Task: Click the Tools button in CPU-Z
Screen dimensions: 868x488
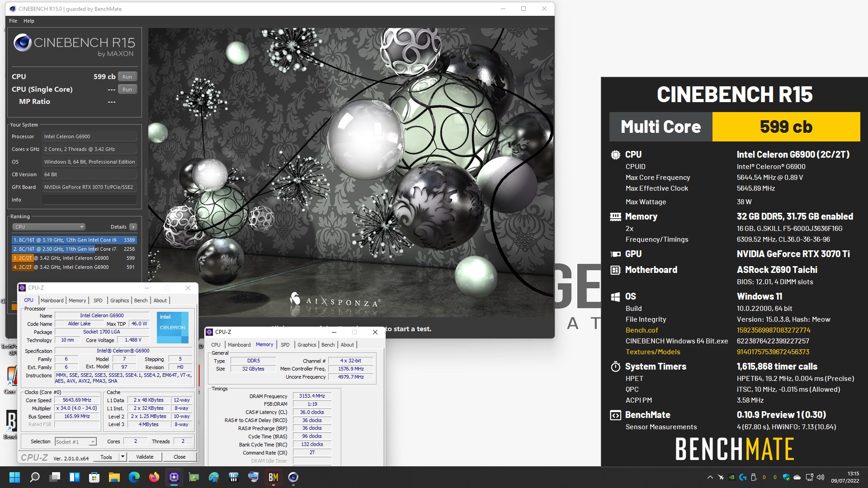Action: tap(106, 457)
